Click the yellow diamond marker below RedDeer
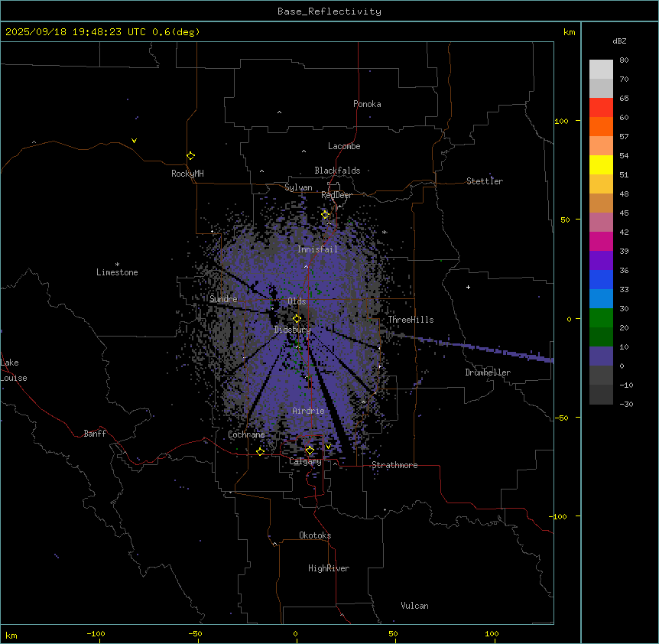659x644 pixels. point(325,215)
